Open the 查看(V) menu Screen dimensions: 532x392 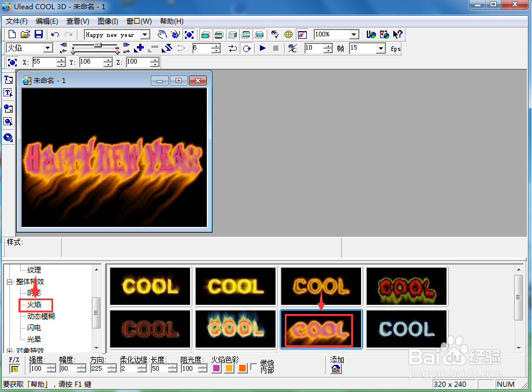point(78,21)
